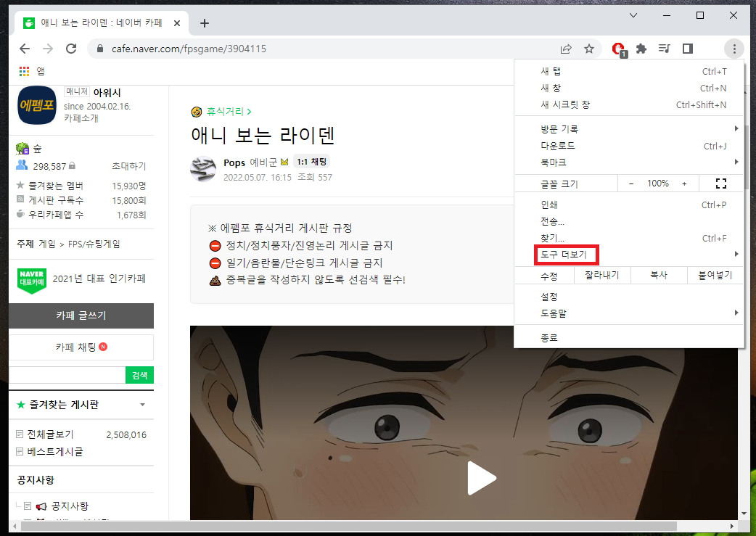
Task: Open a new tab with plus button
Action: click(x=205, y=23)
